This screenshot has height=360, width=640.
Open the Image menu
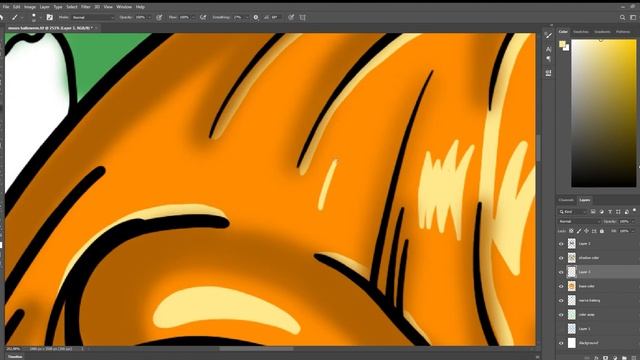[30, 7]
